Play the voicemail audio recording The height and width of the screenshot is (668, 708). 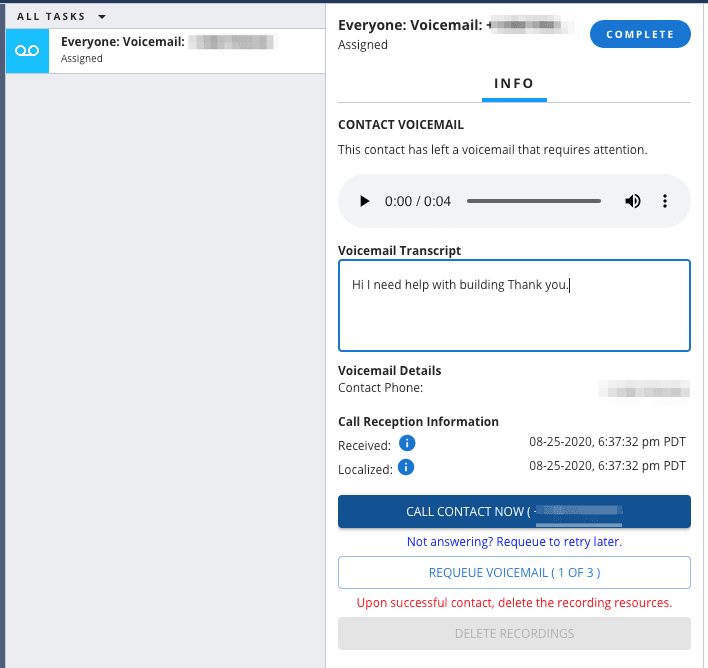pos(364,201)
